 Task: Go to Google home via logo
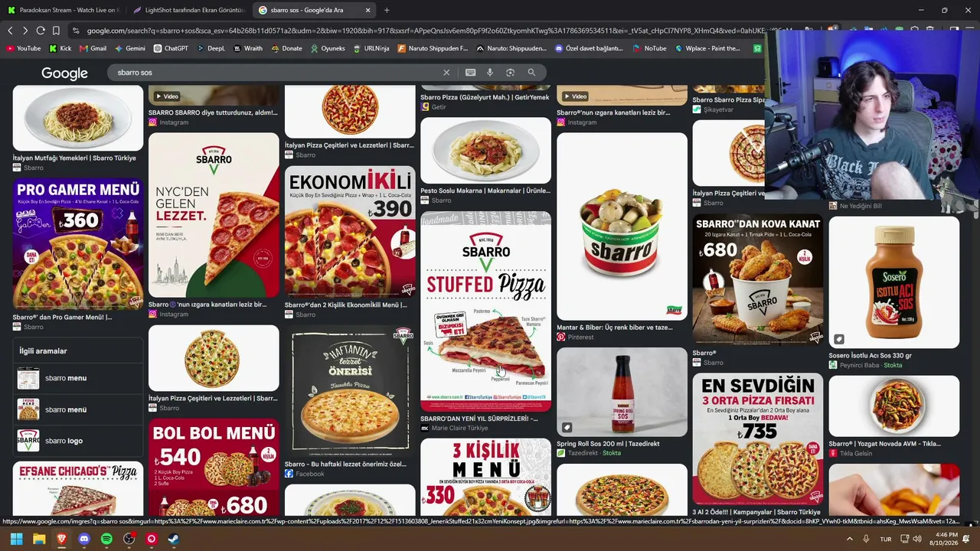[64, 73]
